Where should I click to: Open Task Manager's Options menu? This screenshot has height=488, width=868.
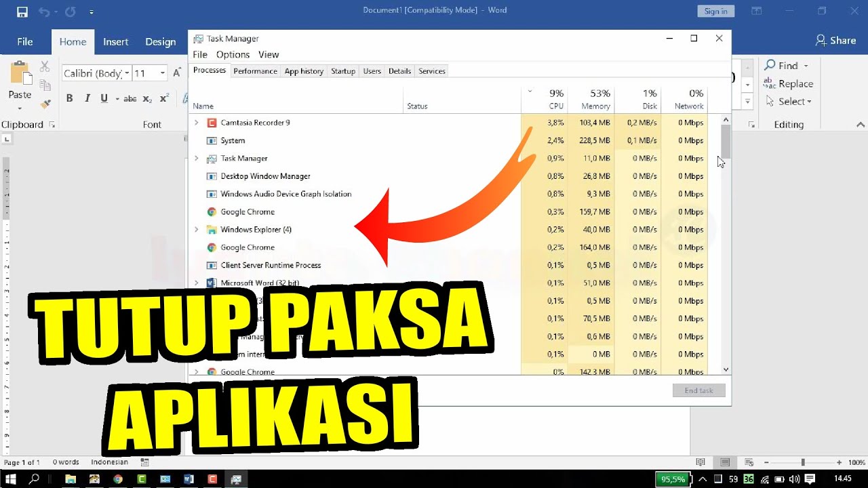(233, 54)
